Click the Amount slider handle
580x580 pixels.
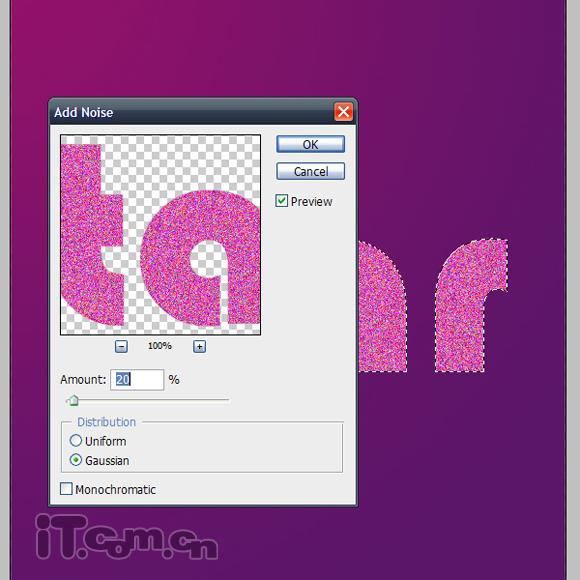coord(73,400)
